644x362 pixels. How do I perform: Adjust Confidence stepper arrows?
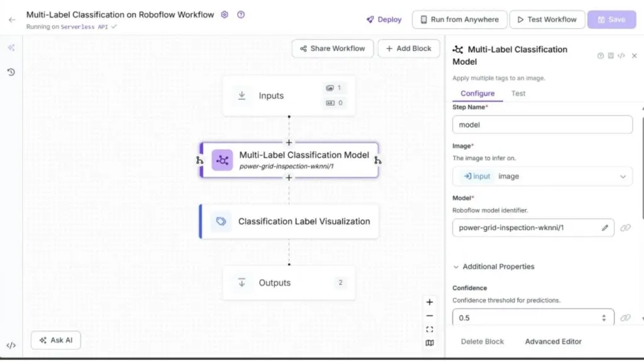pyautogui.click(x=604, y=318)
